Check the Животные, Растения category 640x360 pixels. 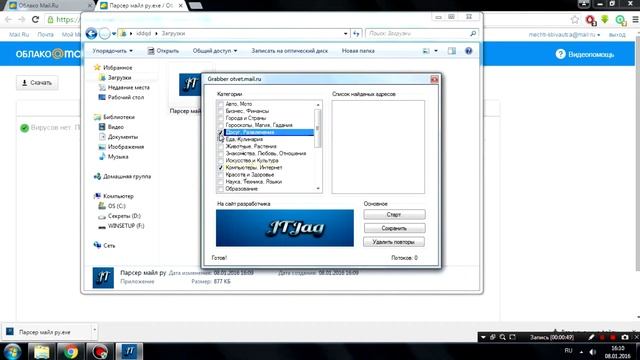(220, 146)
